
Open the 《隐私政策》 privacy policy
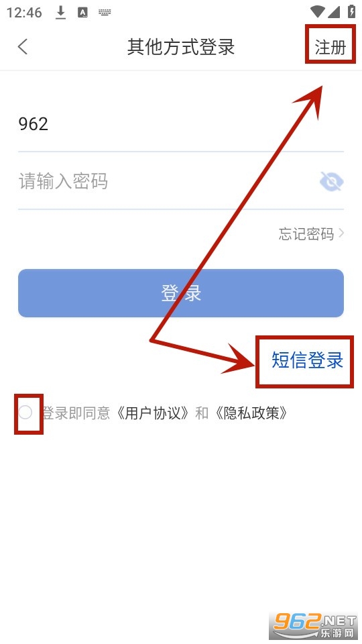tap(250, 413)
